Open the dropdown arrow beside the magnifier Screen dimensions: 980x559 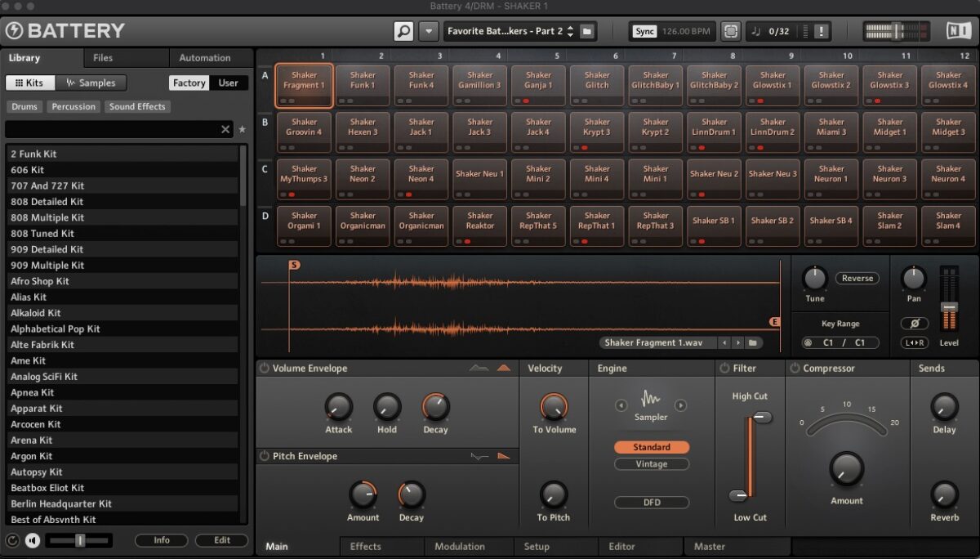pyautogui.click(x=428, y=32)
